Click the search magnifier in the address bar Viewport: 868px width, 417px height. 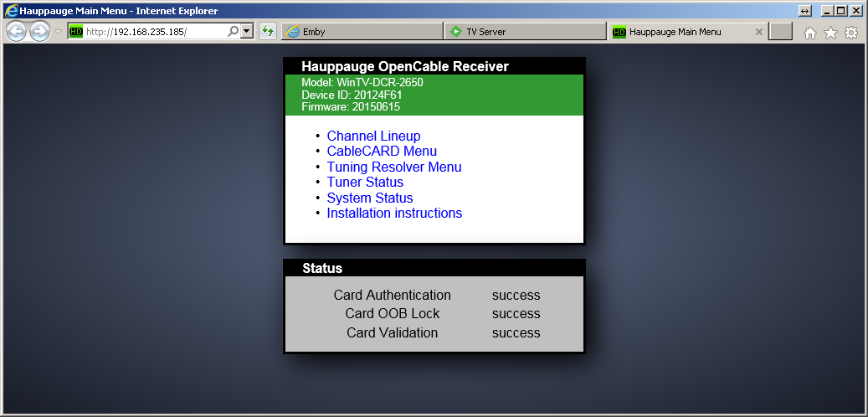(233, 32)
